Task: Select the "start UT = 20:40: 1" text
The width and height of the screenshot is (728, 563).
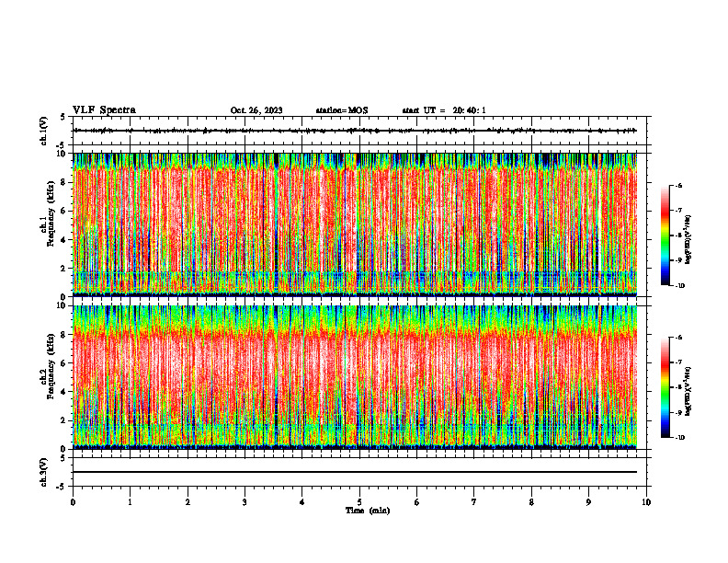Action: [444, 110]
